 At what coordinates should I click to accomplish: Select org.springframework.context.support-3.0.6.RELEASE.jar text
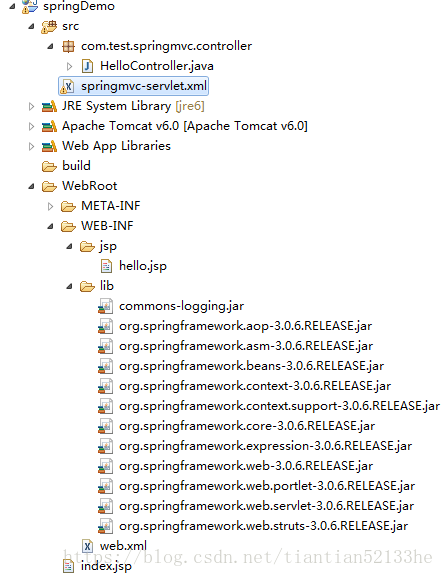[x=280, y=406]
